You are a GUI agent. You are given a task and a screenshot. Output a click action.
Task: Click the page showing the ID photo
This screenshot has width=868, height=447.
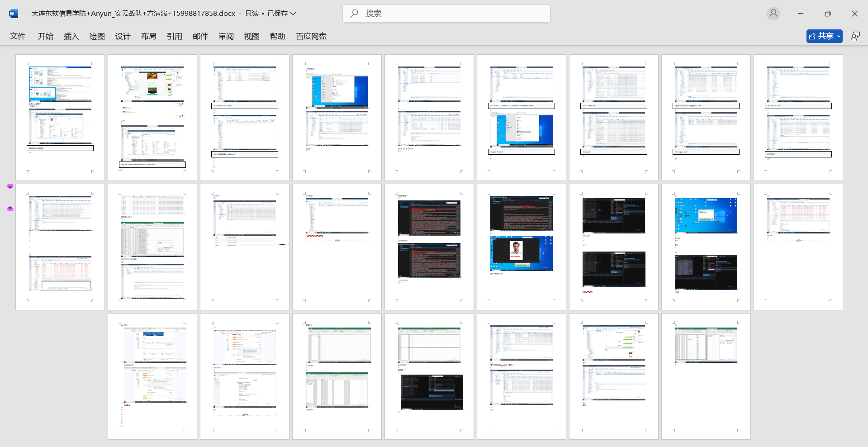pyautogui.click(x=521, y=247)
